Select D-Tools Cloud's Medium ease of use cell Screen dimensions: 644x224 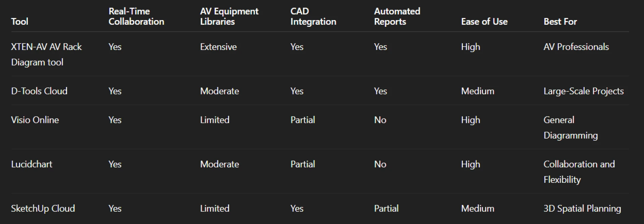tap(477, 91)
